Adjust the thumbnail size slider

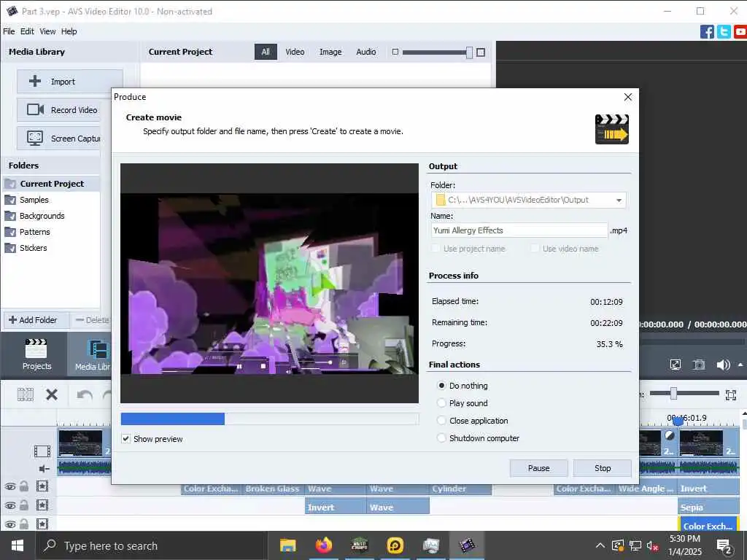[x=469, y=52]
